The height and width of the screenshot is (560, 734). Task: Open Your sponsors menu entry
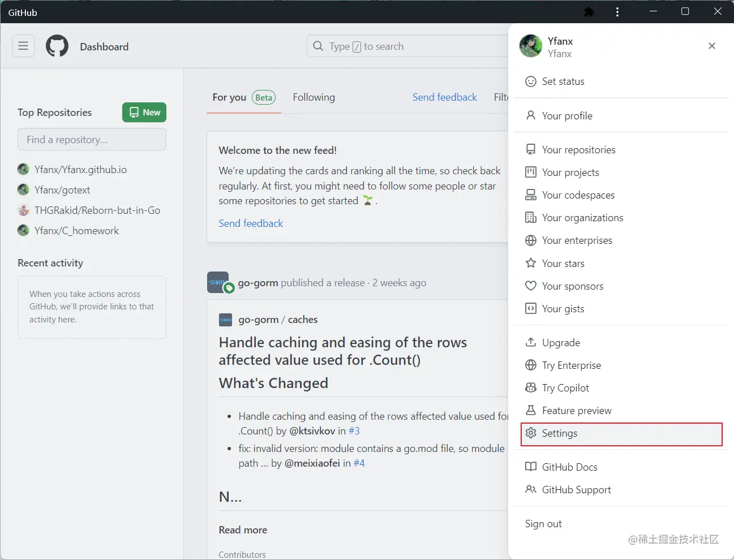621,286
